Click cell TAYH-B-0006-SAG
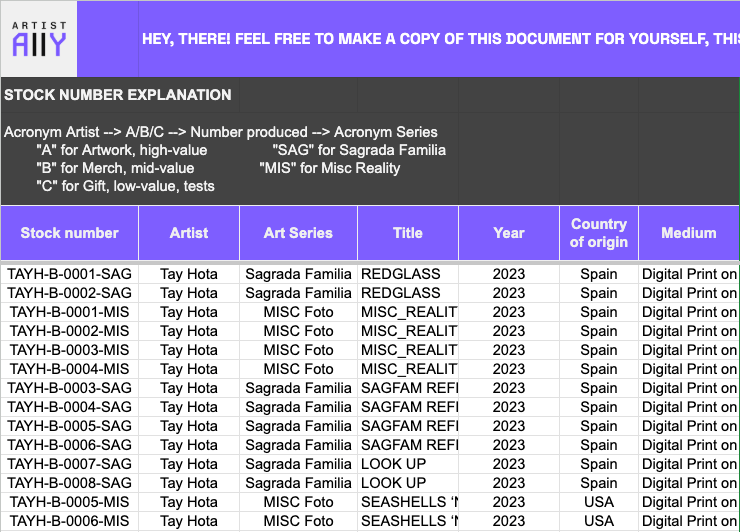740x532 pixels. coord(69,445)
